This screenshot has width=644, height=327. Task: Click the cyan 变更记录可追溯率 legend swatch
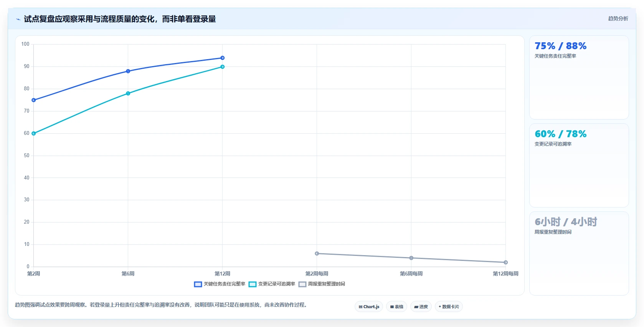[x=253, y=284]
